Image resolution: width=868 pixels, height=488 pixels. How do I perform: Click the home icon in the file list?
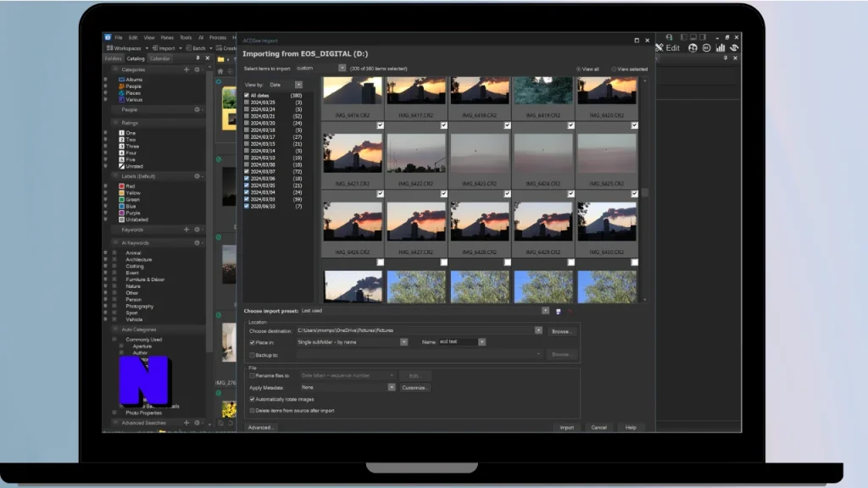[220, 71]
